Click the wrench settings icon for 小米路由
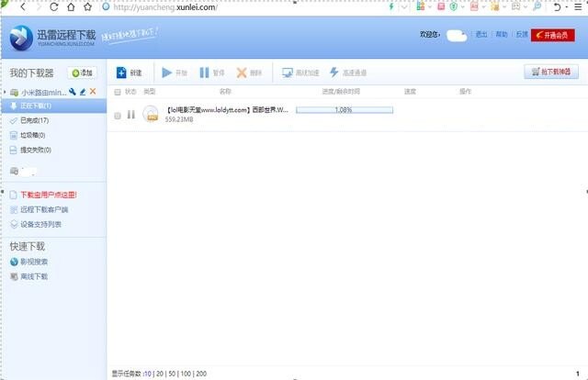 (x=73, y=93)
